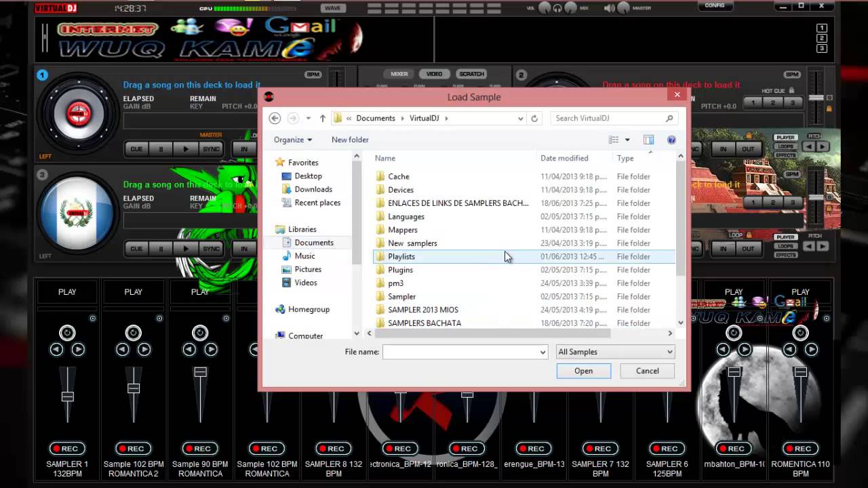The height and width of the screenshot is (488, 868).
Task: Open help from the file dialog toolbar
Action: (671, 140)
